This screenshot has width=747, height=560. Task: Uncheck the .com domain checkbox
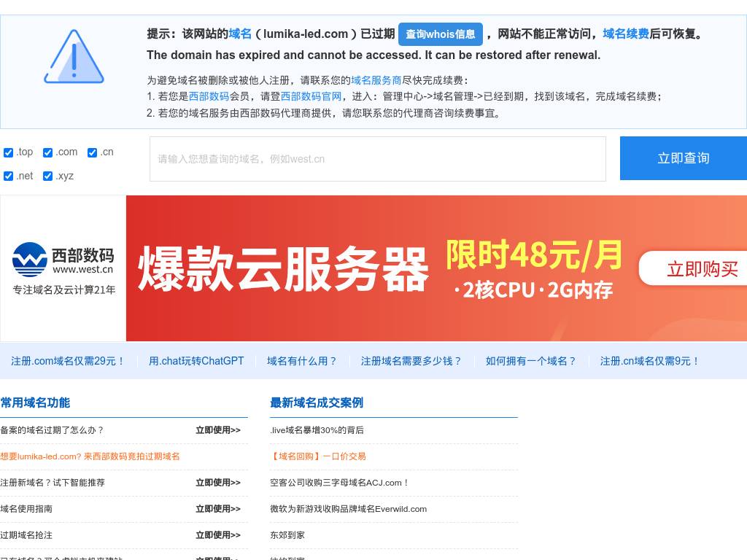coord(48,152)
